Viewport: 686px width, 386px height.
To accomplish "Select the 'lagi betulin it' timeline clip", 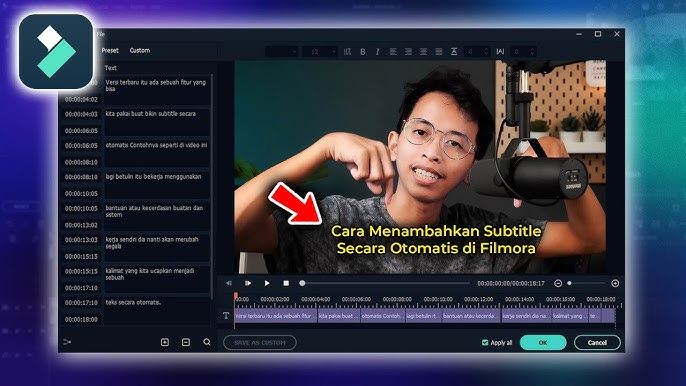I will (x=424, y=316).
